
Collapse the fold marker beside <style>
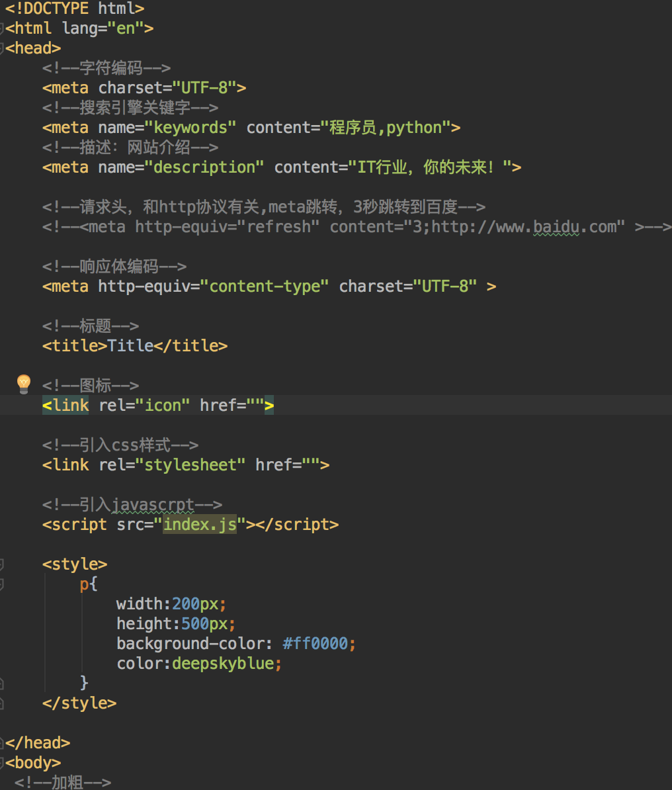pyautogui.click(x=1, y=564)
